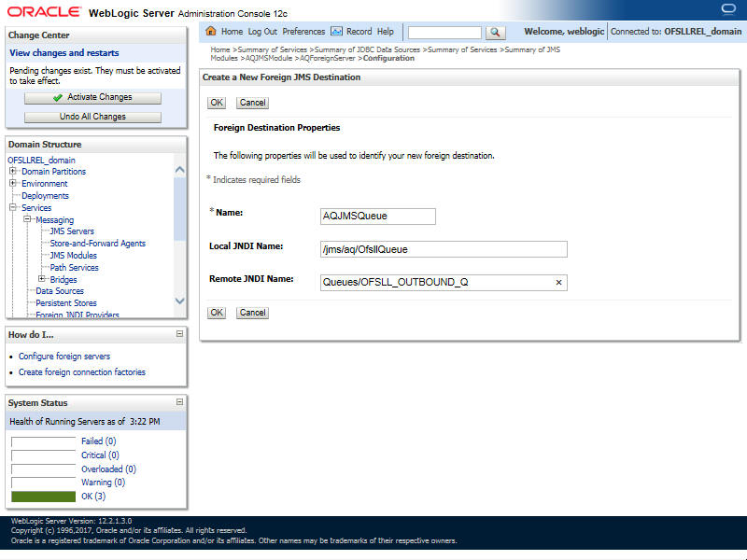Open Preferences in the toolbar
This screenshot has width=747, height=560.
click(x=303, y=32)
